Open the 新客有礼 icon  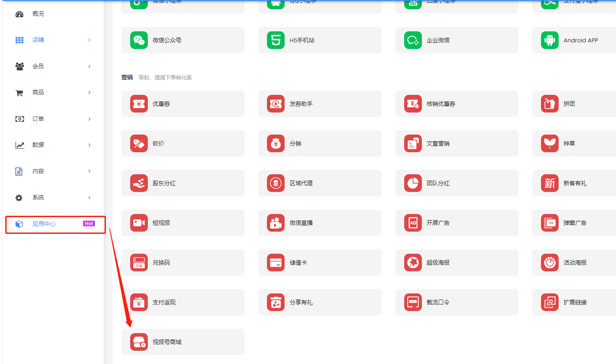[x=550, y=183]
